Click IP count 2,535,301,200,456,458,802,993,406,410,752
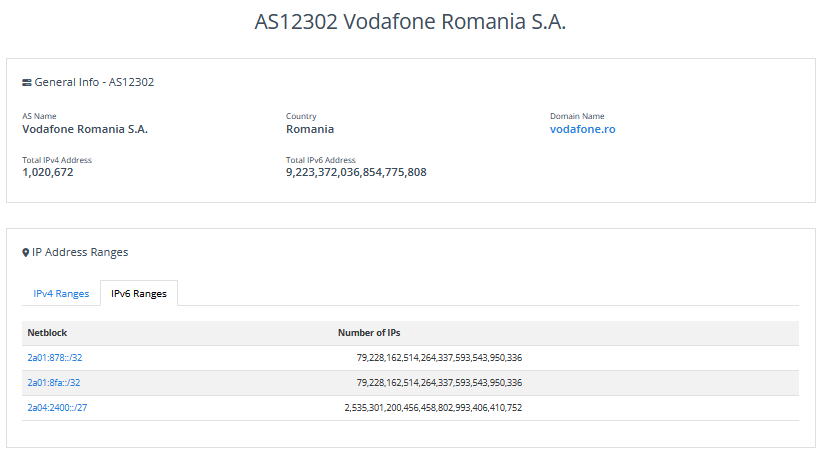 pyautogui.click(x=434, y=408)
